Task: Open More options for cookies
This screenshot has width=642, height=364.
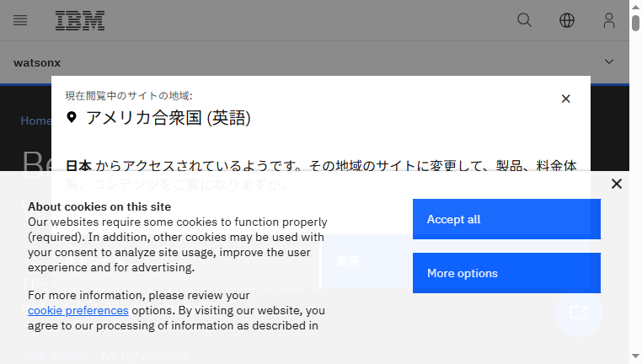Action: click(x=506, y=273)
